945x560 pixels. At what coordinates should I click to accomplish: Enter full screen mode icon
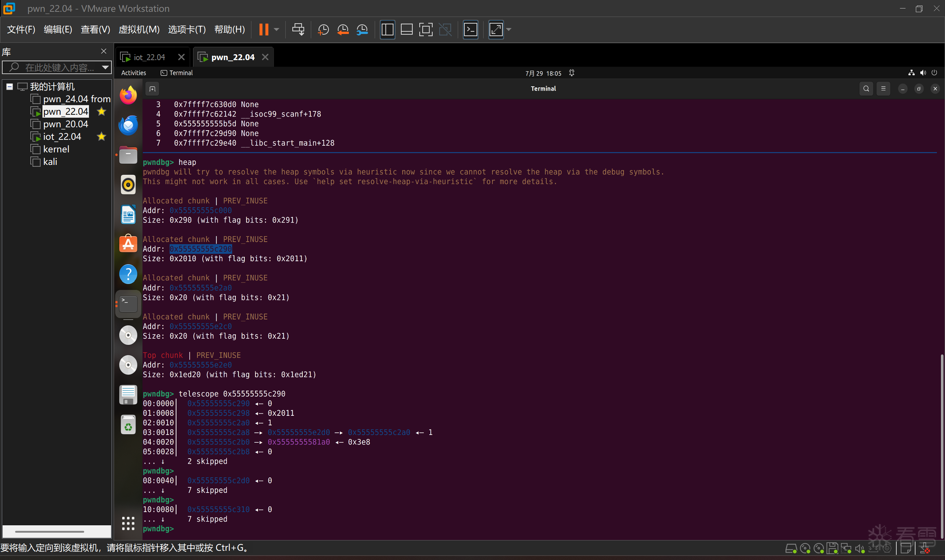[426, 30]
